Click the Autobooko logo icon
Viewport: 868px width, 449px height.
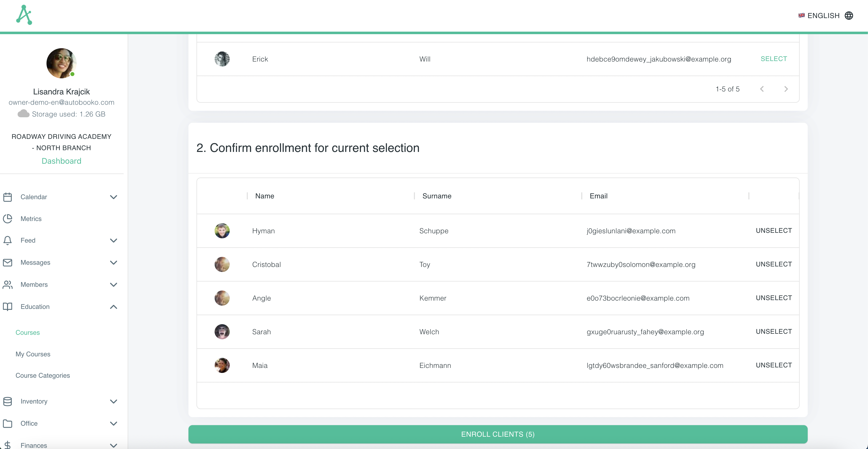point(24,15)
